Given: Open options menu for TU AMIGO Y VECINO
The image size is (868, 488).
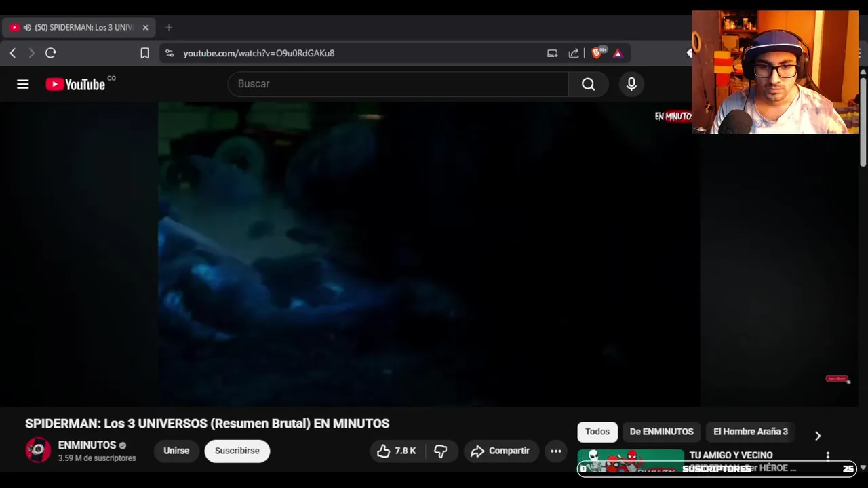Looking at the screenshot, I should [828, 457].
